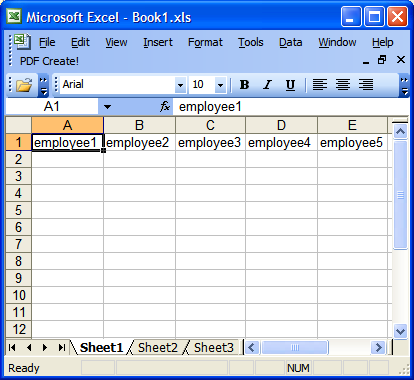Open the Name Box dropdown arrow
414x380 pixels.
click(x=107, y=107)
